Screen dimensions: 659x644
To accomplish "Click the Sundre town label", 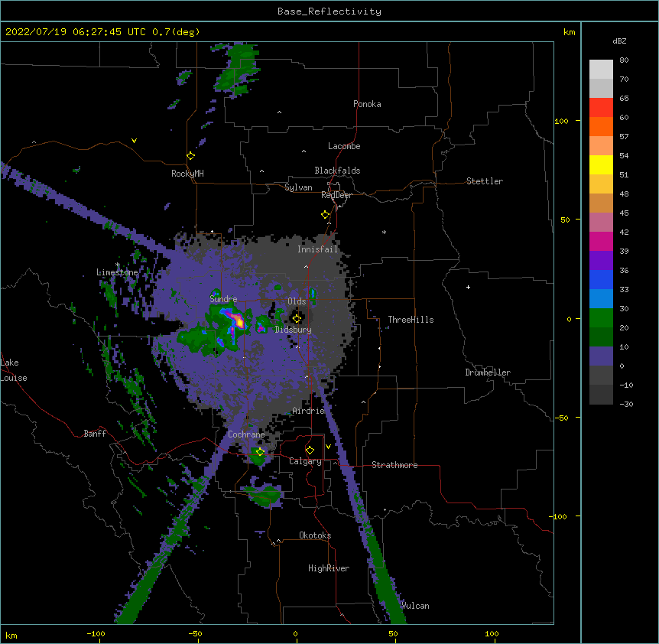I will tap(223, 299).
